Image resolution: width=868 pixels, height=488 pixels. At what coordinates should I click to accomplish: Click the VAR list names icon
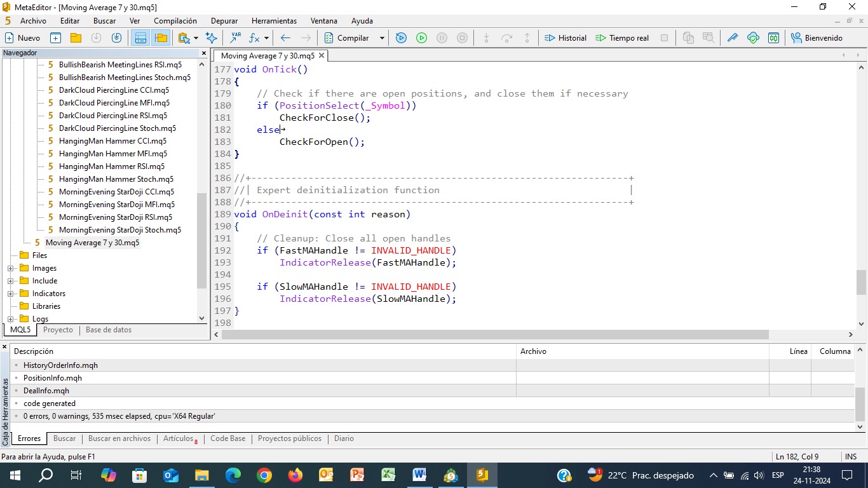pos(236,38)
